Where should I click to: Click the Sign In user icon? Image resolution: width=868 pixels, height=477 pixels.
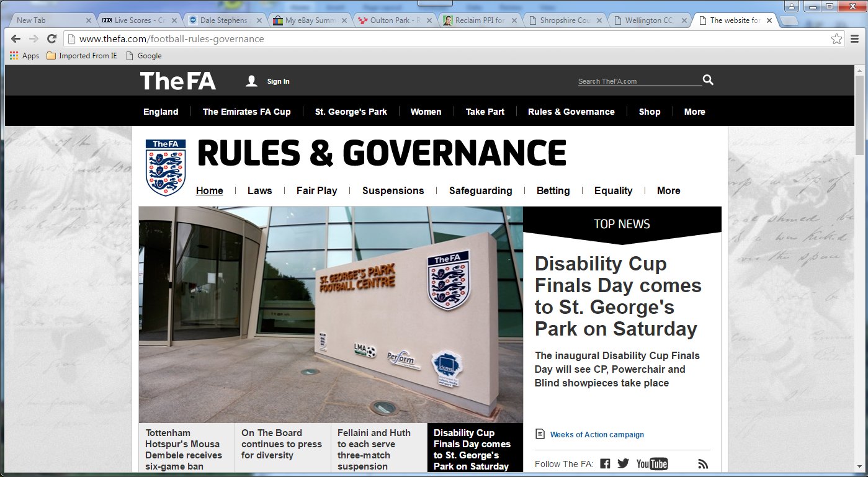coord(251,81)
